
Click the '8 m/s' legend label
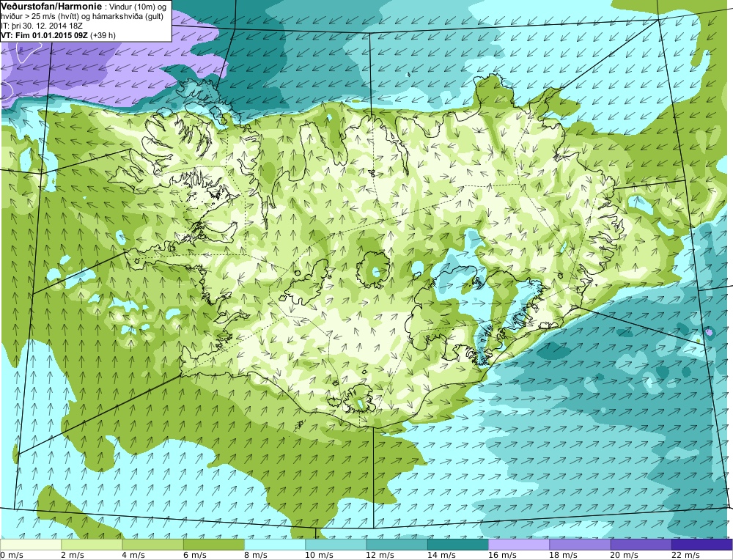(256, 555)
